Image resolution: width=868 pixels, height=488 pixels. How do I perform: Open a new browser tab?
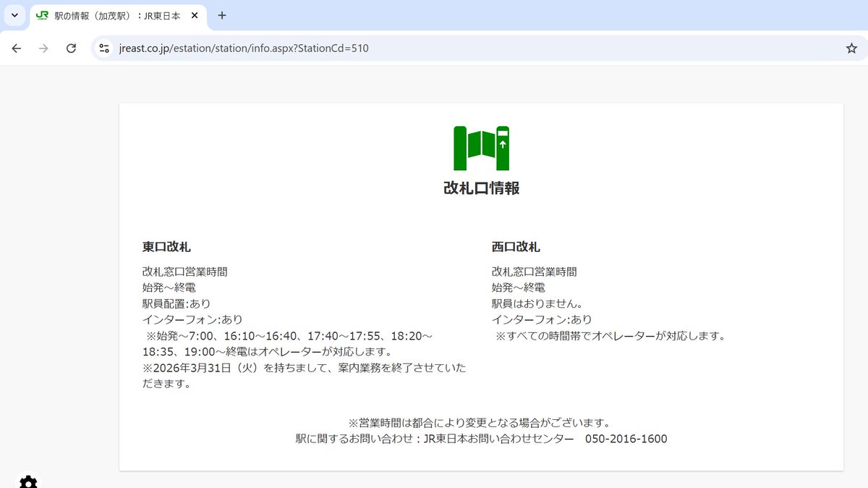pyautogui.click(x=221, y=14)
